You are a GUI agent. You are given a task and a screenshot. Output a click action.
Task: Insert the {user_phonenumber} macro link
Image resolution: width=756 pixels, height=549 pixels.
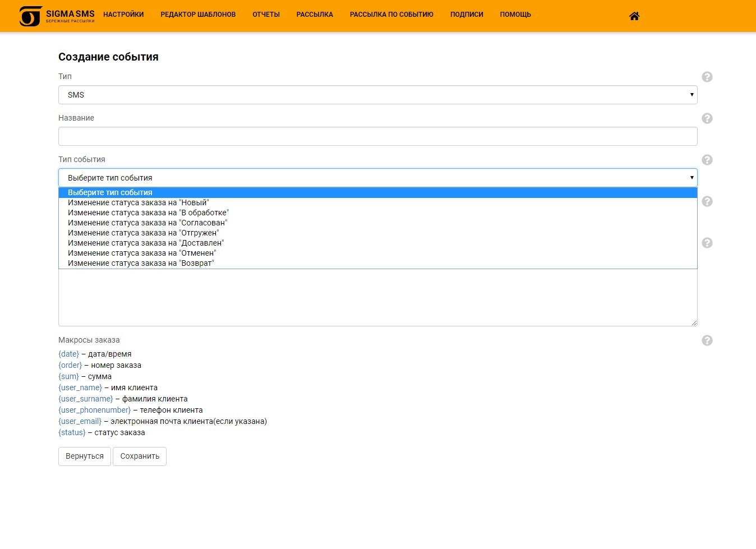(x=94, y=410)
